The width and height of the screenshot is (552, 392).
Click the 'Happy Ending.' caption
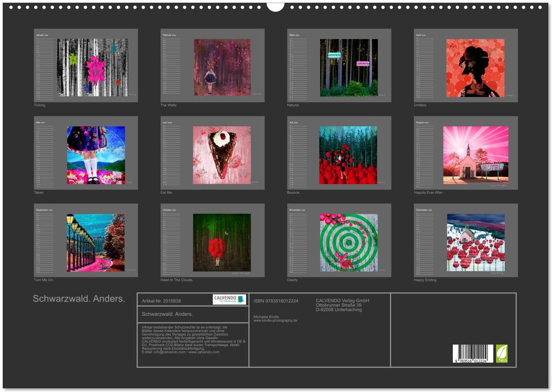click(425, 280)
